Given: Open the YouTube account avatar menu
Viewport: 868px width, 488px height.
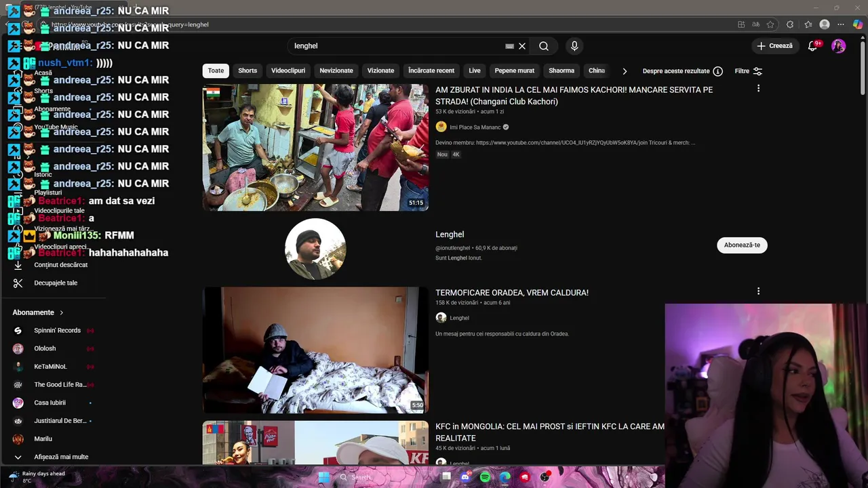Looking at the screenshot, I should (838, 46).
